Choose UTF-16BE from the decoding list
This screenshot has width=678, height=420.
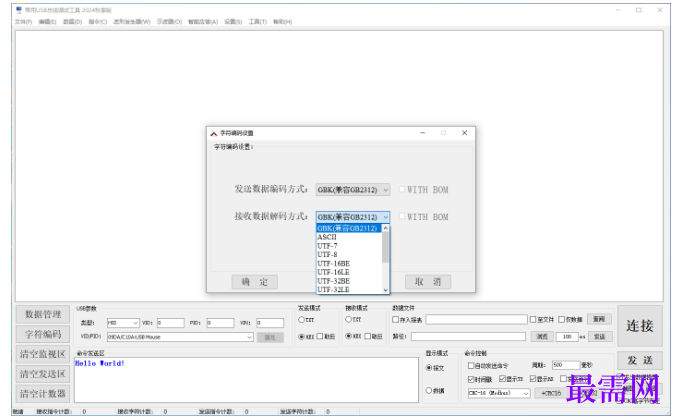pyautogui.click(x=349, y=263)
